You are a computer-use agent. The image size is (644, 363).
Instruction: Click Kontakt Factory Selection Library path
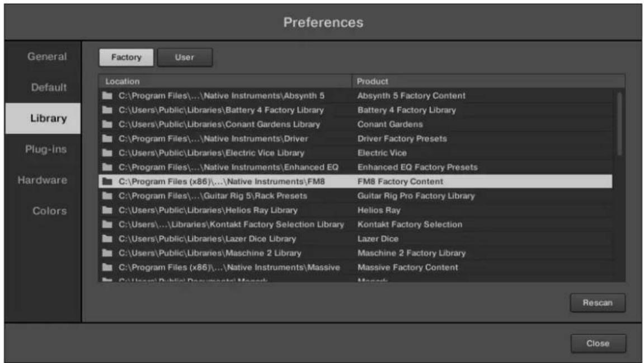point(231,225)
